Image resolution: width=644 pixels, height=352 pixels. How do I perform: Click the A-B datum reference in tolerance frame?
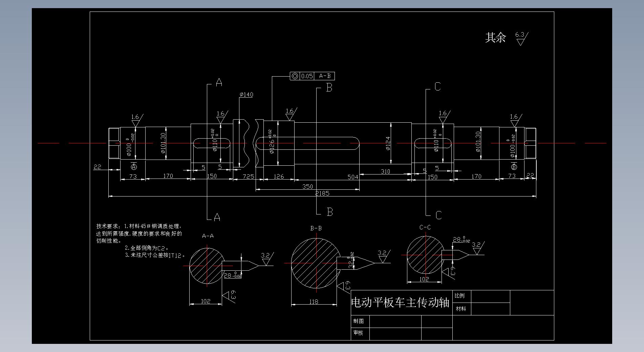324,76
